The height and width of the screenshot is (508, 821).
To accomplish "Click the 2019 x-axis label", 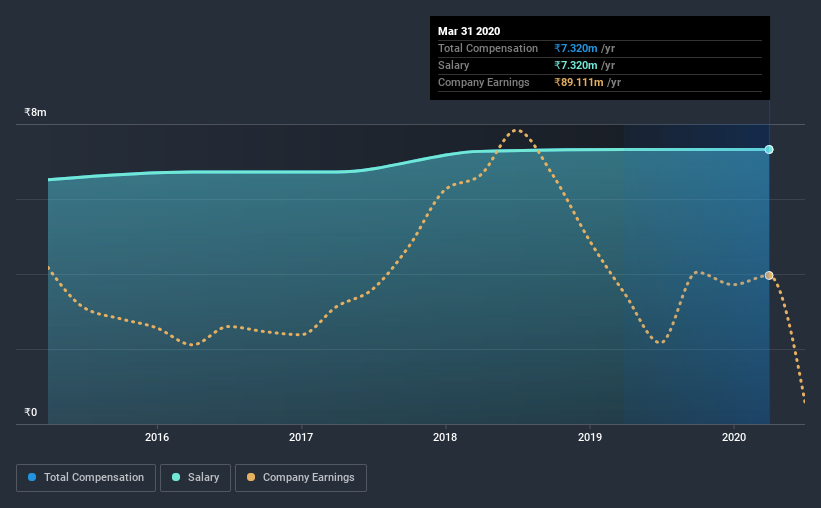I will click(x=590, y=437).
